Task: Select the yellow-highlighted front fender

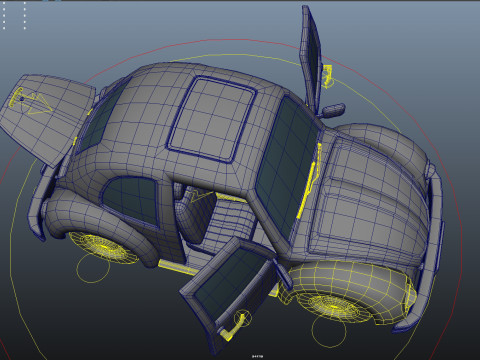Action: [347, 293]
